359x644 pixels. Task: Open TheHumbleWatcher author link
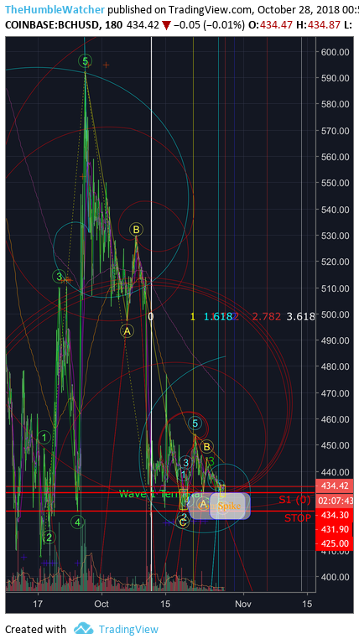click(55, 9)
